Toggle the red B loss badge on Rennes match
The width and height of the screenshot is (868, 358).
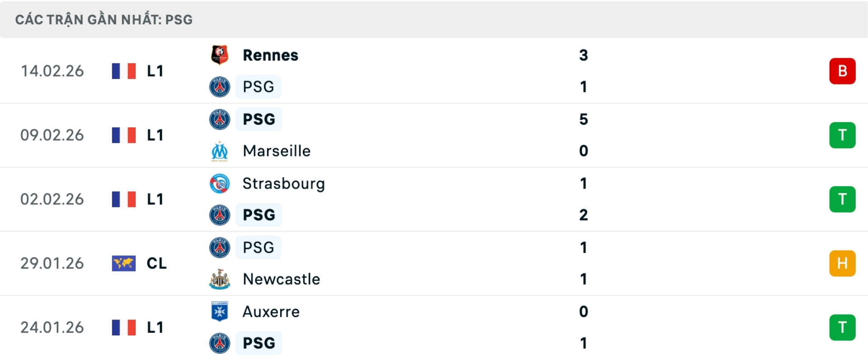[842, 71]
